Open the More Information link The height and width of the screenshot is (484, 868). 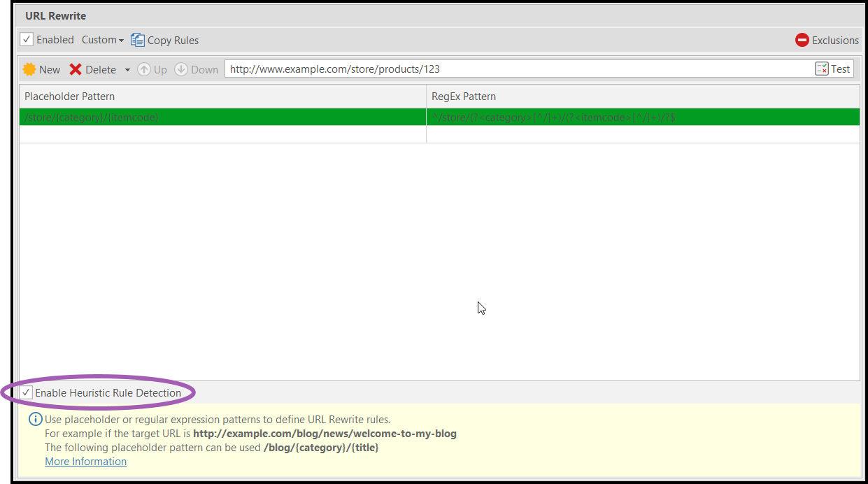click(x=85, y=461)
